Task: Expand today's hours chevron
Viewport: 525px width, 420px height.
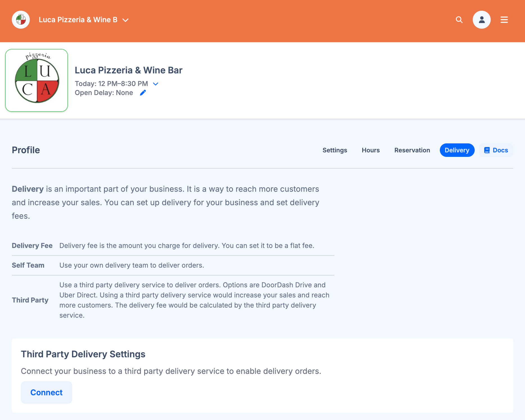Action: coord(155,84)
